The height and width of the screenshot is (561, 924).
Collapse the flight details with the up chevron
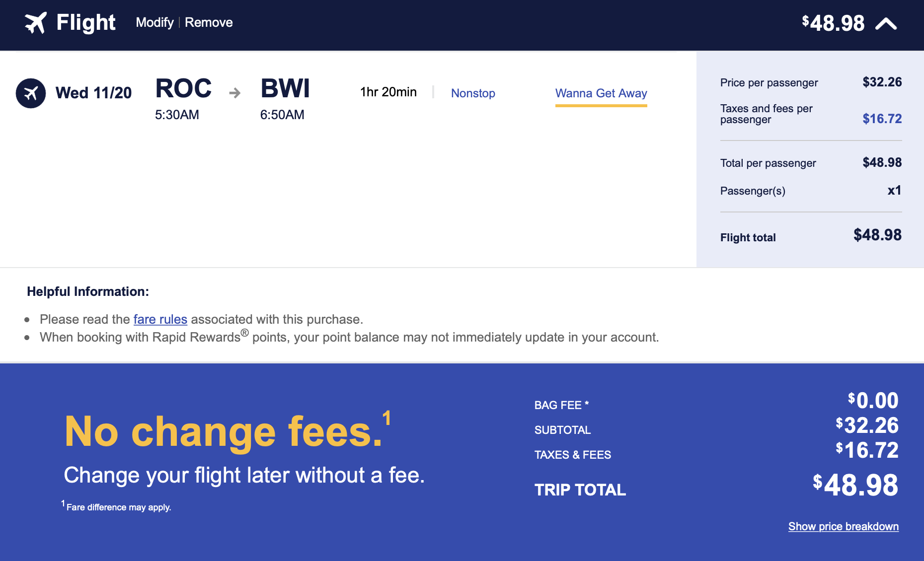tap(886, 23)
